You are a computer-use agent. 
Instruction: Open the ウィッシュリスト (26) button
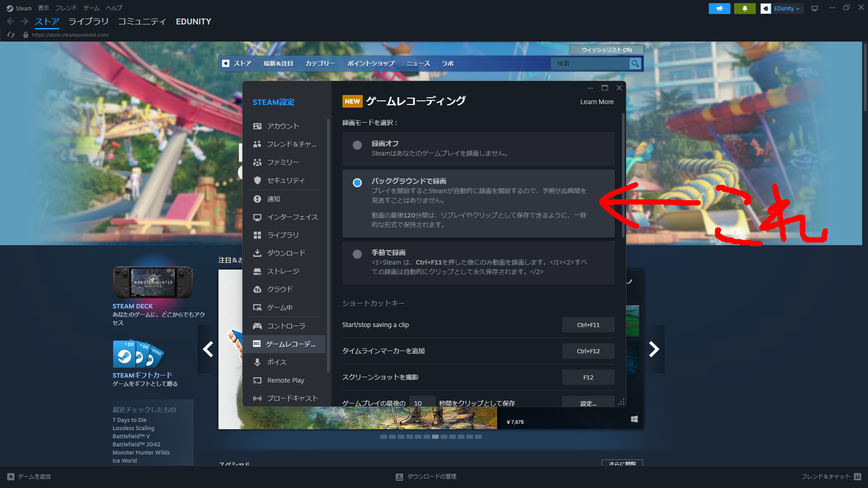[606, 49]
